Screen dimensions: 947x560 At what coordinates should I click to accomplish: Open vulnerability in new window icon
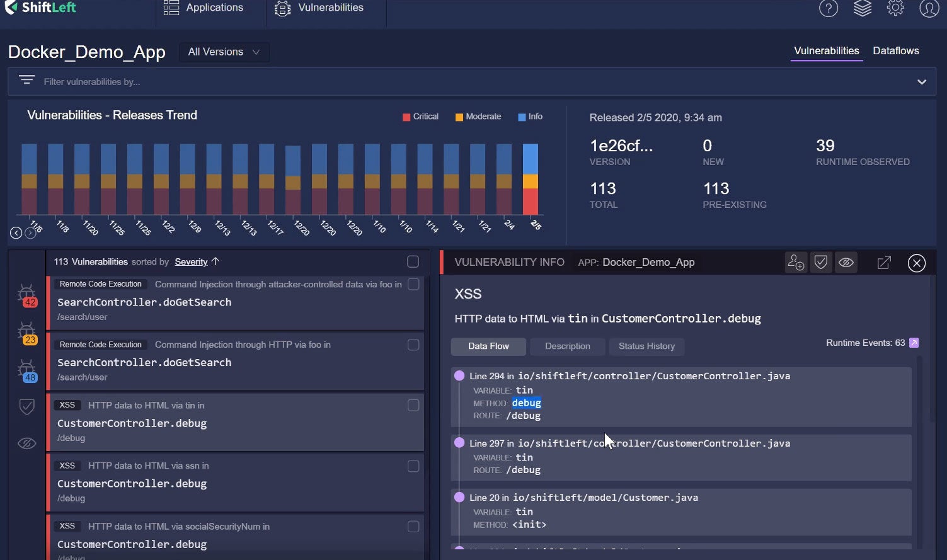coord(884,263)
